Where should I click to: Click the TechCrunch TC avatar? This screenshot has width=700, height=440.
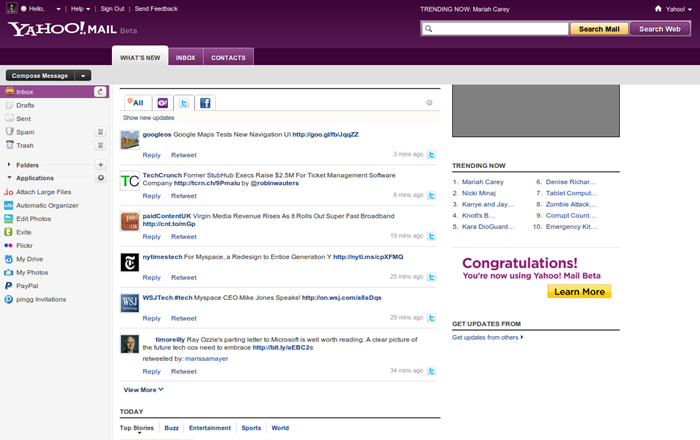(130, 181)
